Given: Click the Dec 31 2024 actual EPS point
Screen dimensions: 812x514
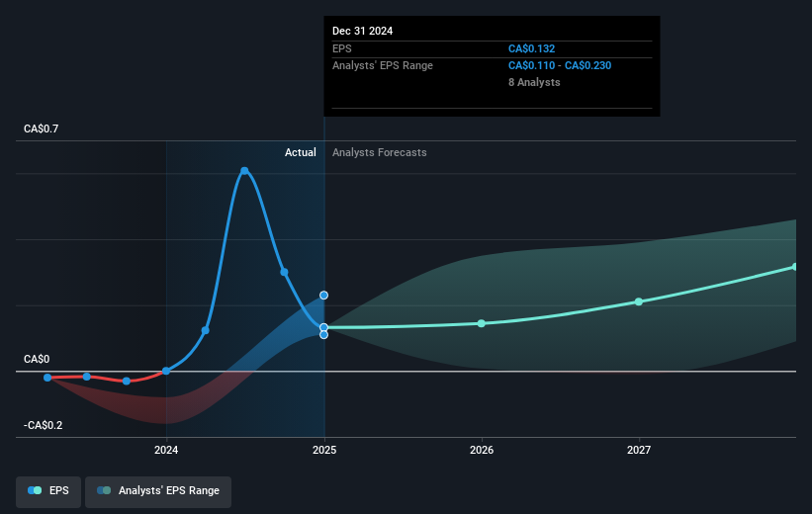Looking at the screenshot, I should (x=323, y=327).
